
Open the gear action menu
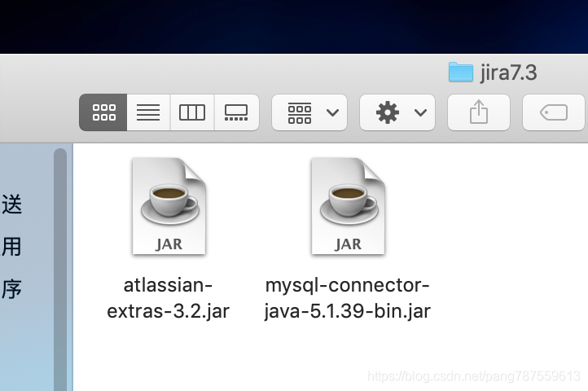(397, 112)
